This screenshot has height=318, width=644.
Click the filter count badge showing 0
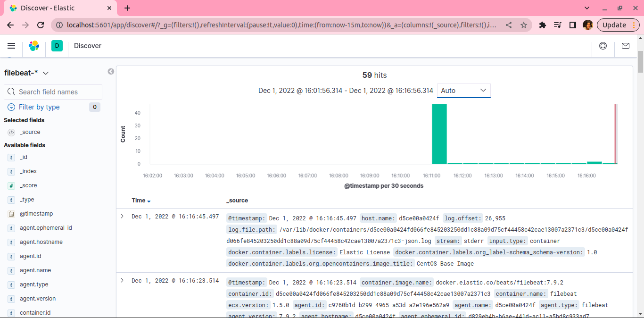pos(95,107)
